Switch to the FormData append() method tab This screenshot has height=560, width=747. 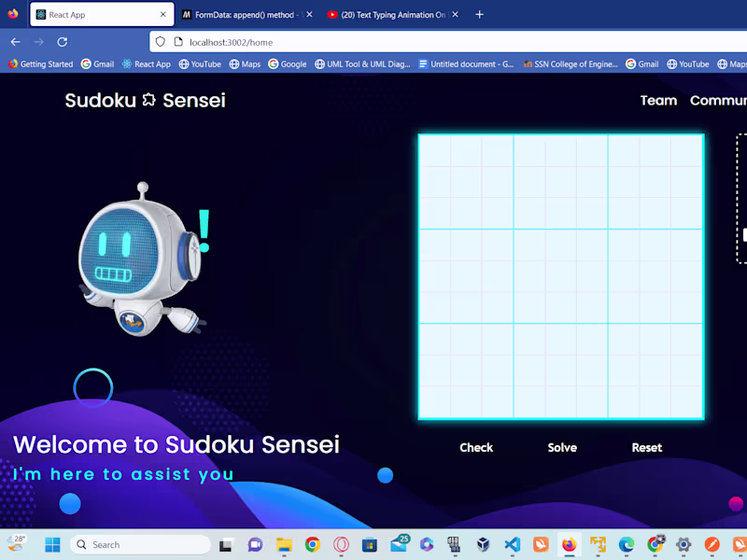247,15
